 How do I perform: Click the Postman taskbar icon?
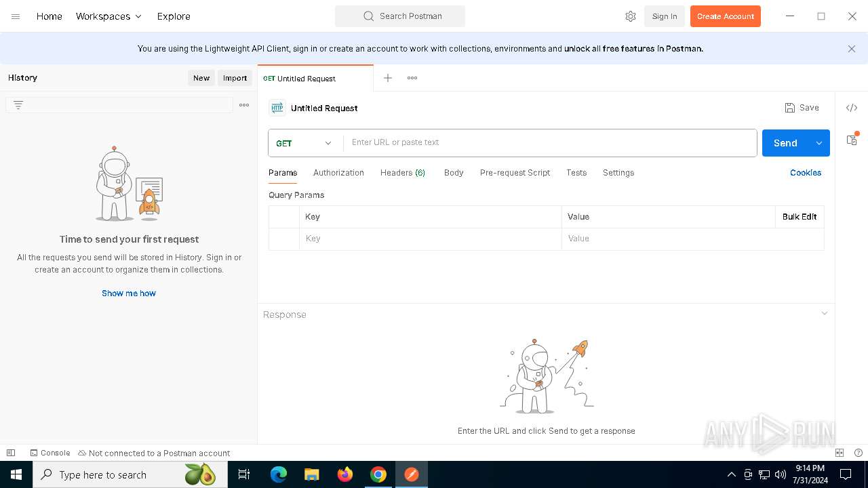click(x=412, y=474)
